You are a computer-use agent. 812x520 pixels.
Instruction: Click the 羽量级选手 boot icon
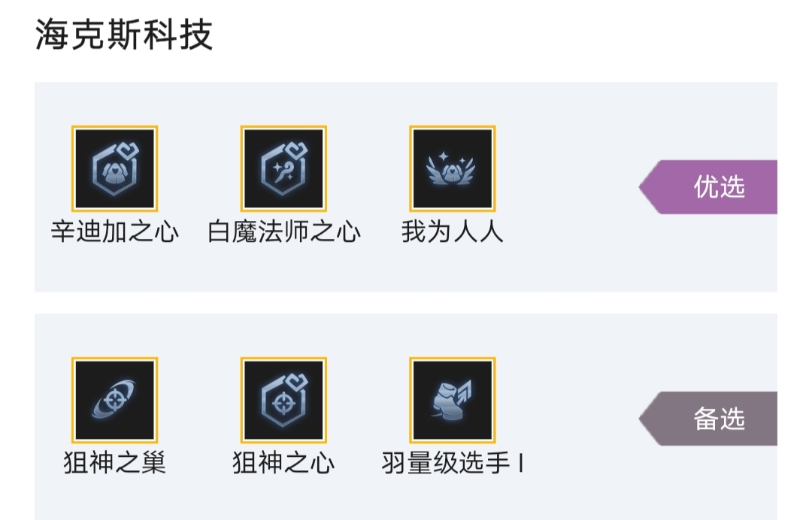452,400
